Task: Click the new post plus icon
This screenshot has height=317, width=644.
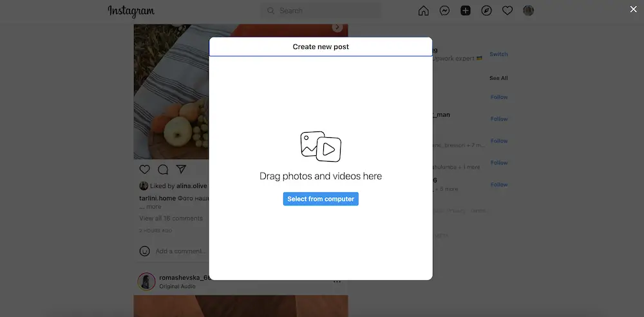Action: click(x=466, y=11)
